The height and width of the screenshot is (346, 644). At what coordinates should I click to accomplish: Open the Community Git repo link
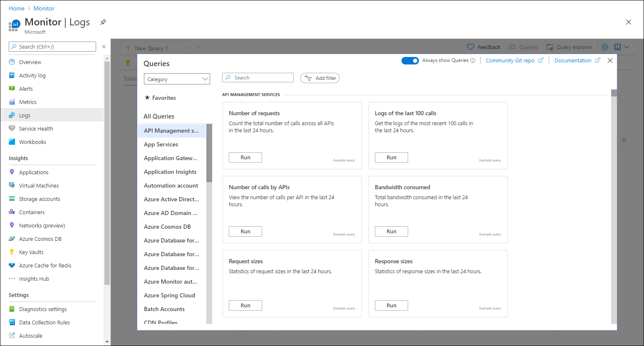[510, 61]
